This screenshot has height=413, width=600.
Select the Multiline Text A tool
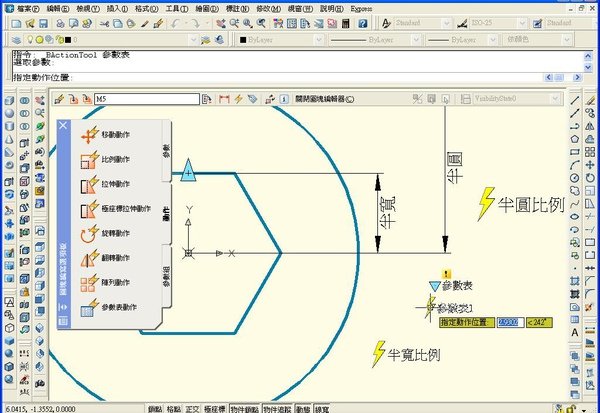click(x=575, y=332)
